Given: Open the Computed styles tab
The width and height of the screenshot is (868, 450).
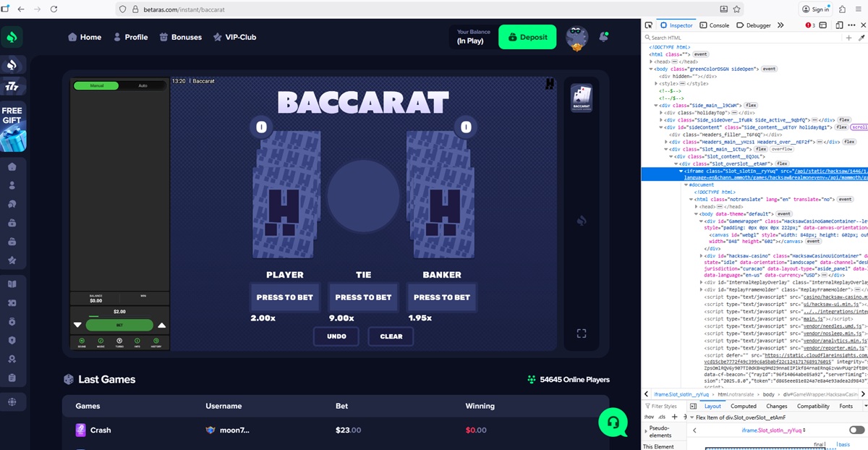Looking at the screenshot, I should click(743, 406).
